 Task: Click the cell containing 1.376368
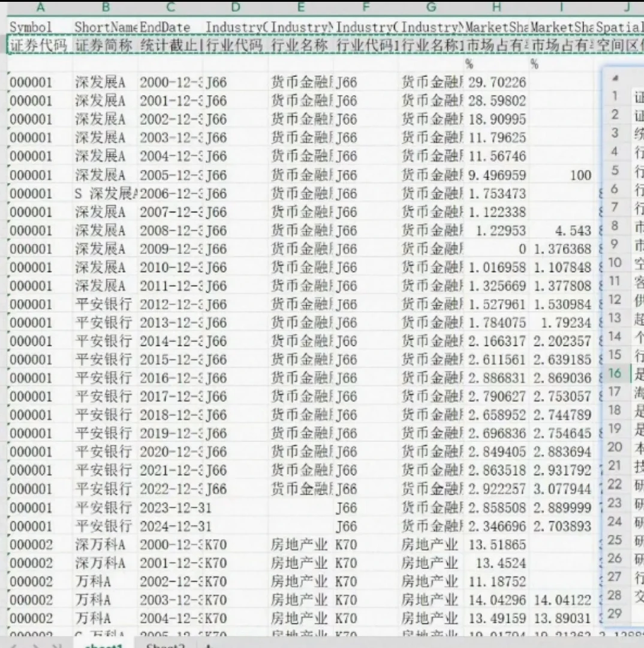[562, 249]
